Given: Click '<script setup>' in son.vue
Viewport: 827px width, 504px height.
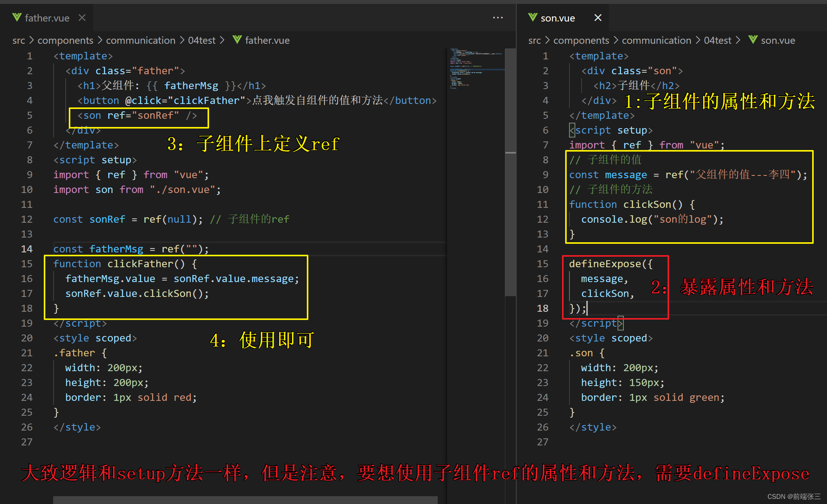Looking at the screenshot, I should (611, 130).
